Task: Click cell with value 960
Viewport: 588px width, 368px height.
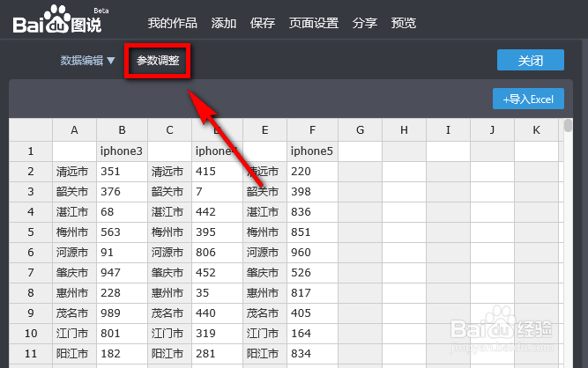Action: 312,253
